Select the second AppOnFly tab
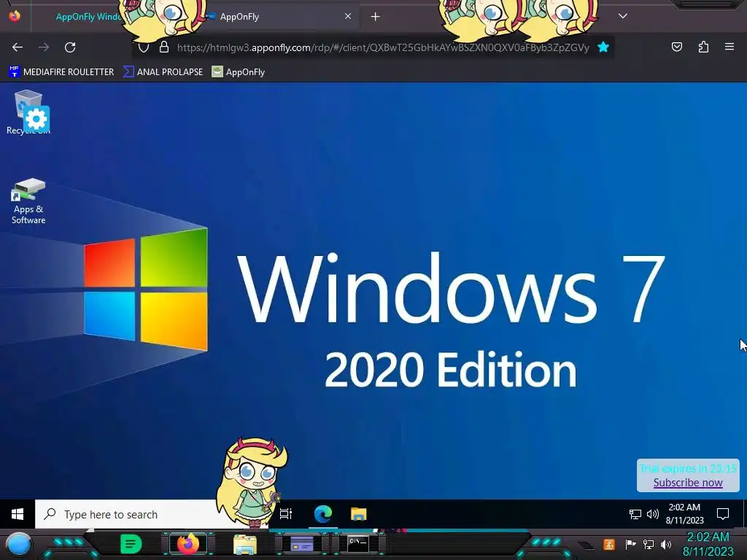 click(282, 17)
